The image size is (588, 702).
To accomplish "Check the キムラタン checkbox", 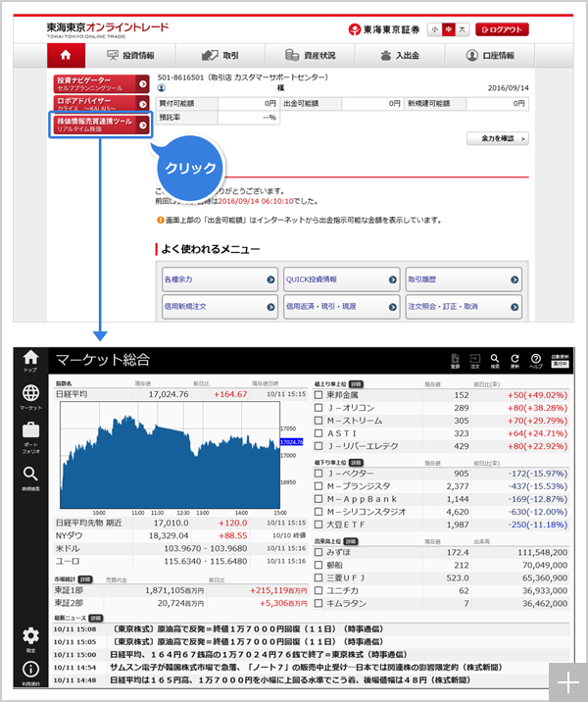I will click(x=318, y=604).
